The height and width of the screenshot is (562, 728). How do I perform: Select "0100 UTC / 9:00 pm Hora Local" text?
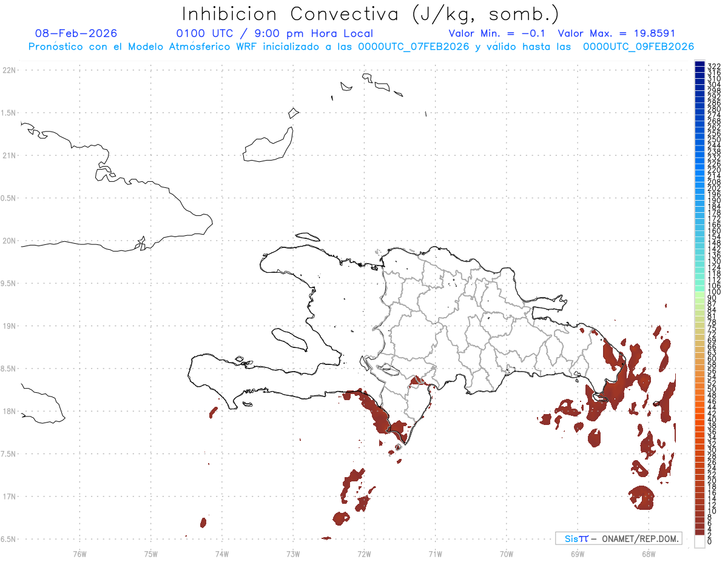pos(274,33)
